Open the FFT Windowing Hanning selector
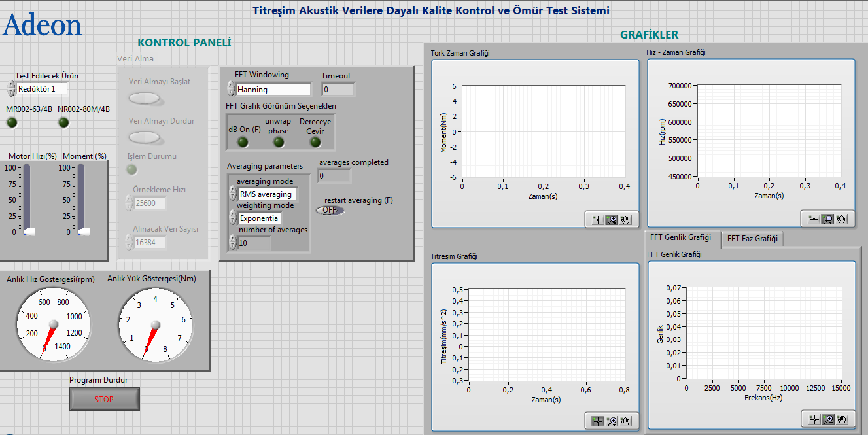Image resolution: width=868 pixels, height=435 pixels. pos(273,90)
